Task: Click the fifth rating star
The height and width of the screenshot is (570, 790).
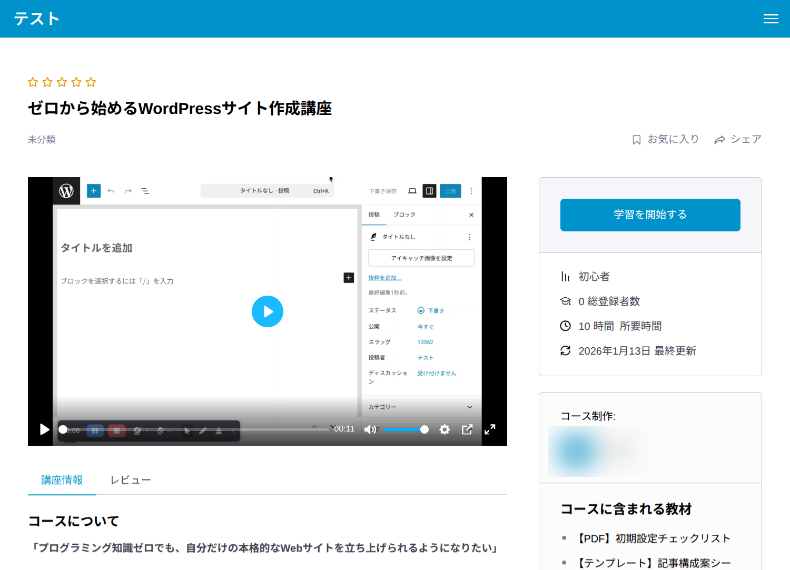Action: pyautogui.click(x=91, y=82)
